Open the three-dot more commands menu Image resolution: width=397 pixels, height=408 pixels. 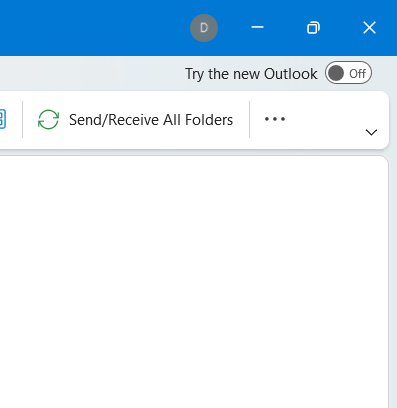point(275,119)
